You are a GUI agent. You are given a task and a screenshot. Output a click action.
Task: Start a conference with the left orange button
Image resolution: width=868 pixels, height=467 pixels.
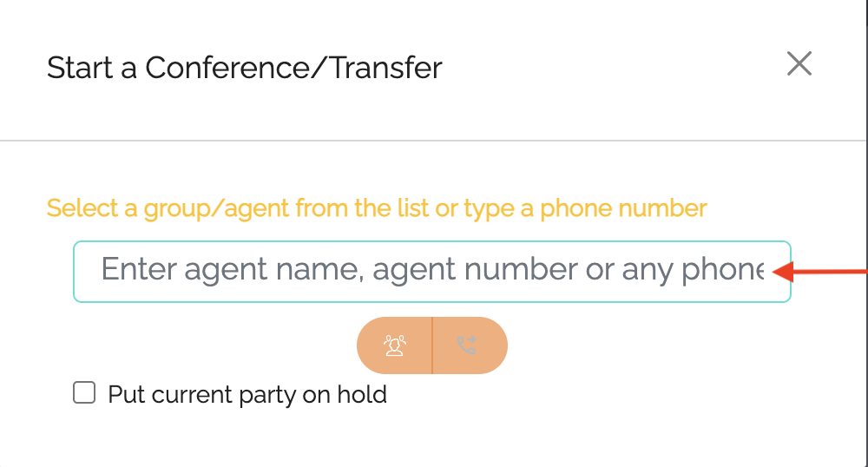tap(394, 345)
